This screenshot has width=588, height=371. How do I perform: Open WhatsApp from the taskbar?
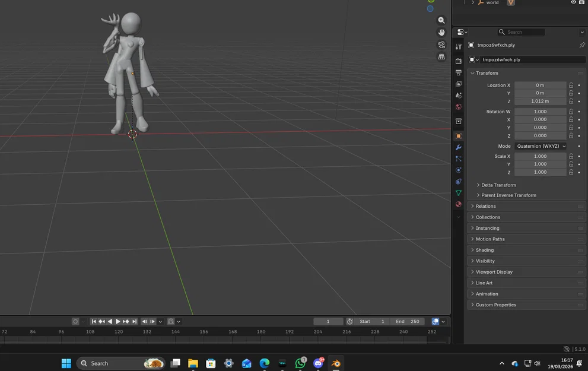300,363
